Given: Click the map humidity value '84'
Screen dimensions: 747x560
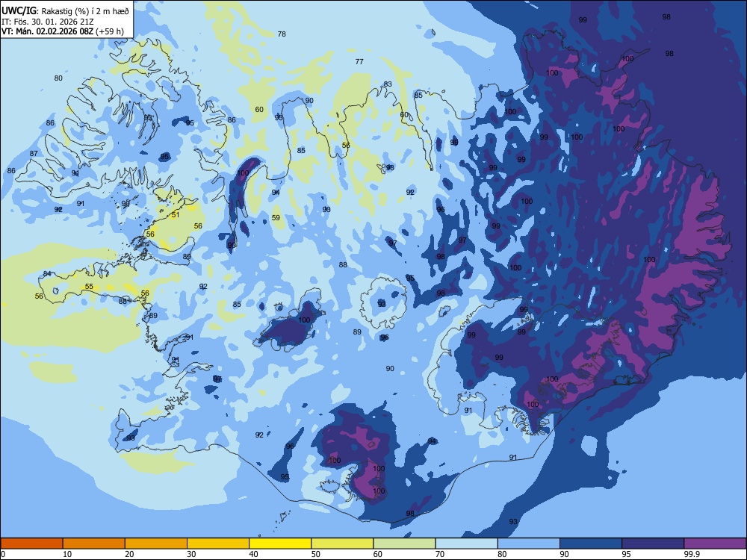Looking at the screenshot, I should (47, 273).
